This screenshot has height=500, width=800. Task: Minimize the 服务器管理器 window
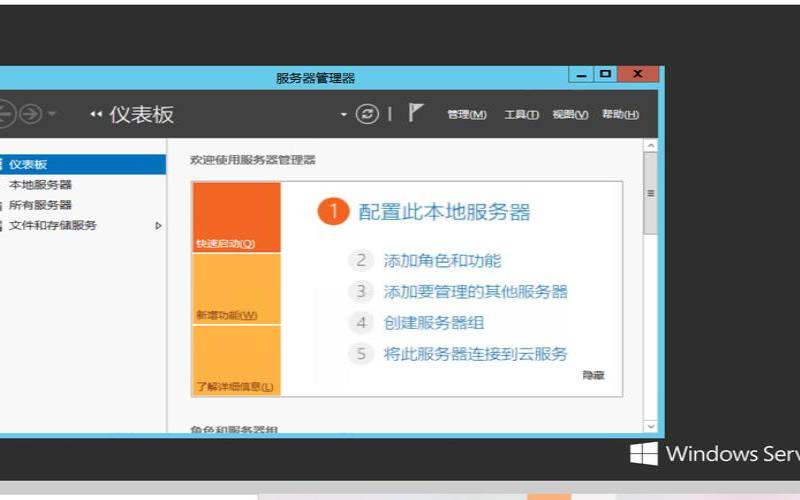pos(581,74)
